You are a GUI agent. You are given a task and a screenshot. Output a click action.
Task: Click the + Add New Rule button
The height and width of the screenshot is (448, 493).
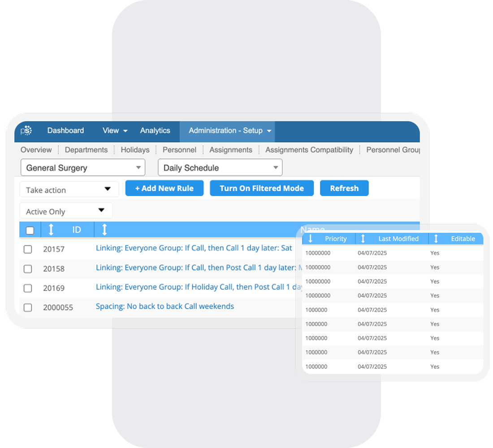click(164, 189)
